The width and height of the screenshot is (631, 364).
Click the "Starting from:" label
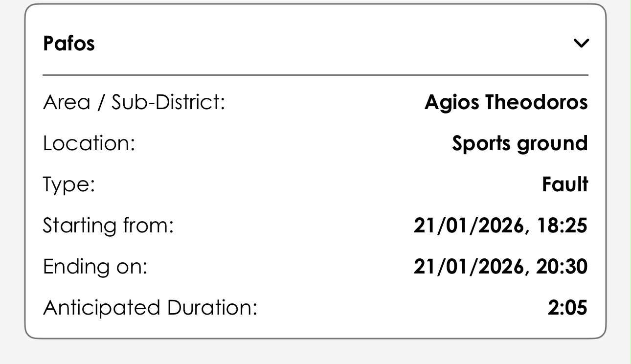pos(108,226)
